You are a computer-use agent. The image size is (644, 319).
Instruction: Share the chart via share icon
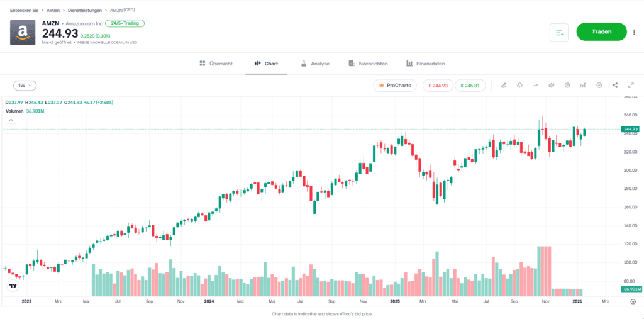(615, 85)
